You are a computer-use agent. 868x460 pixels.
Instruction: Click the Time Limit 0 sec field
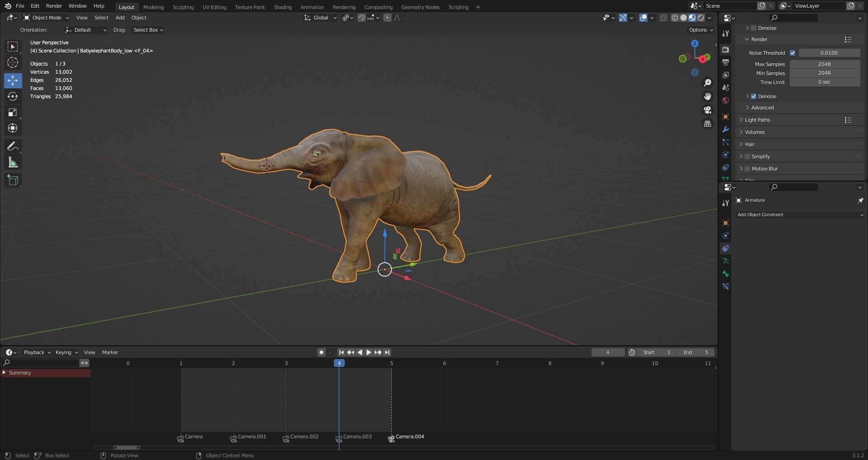pos(825,82)
